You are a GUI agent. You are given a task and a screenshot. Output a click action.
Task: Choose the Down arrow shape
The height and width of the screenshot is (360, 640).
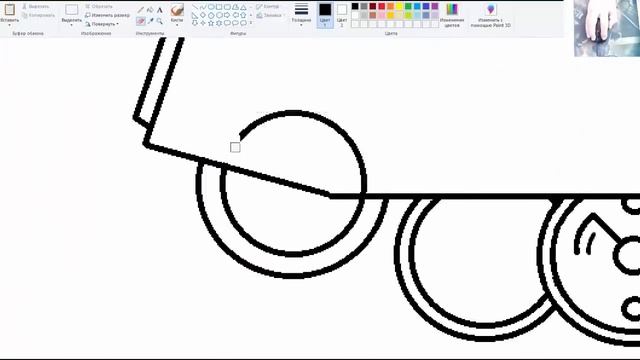195,23
